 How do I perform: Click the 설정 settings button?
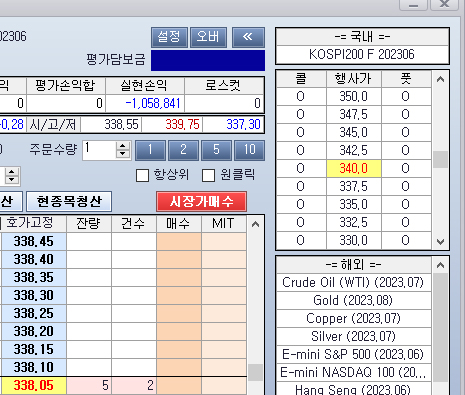point(169,37)
